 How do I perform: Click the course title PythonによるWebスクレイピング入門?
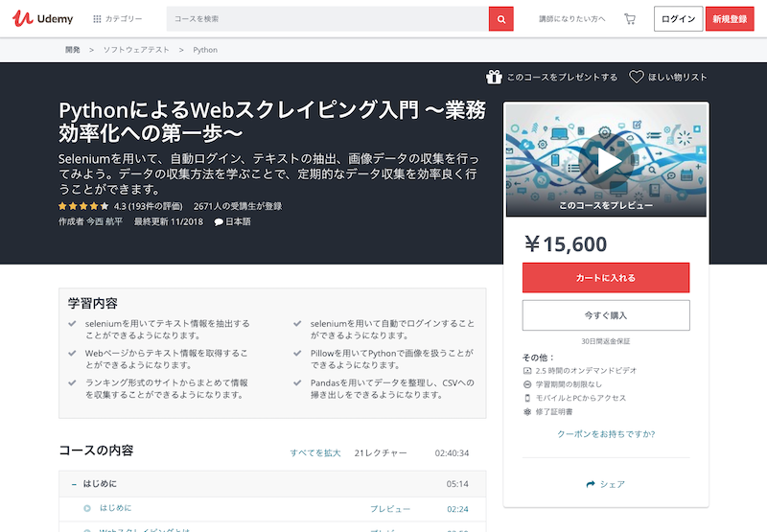[272, 122]
